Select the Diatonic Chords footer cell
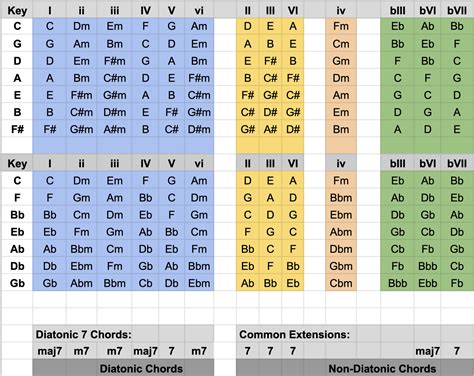The image size is (474, 376). click(x=141, y=368)
